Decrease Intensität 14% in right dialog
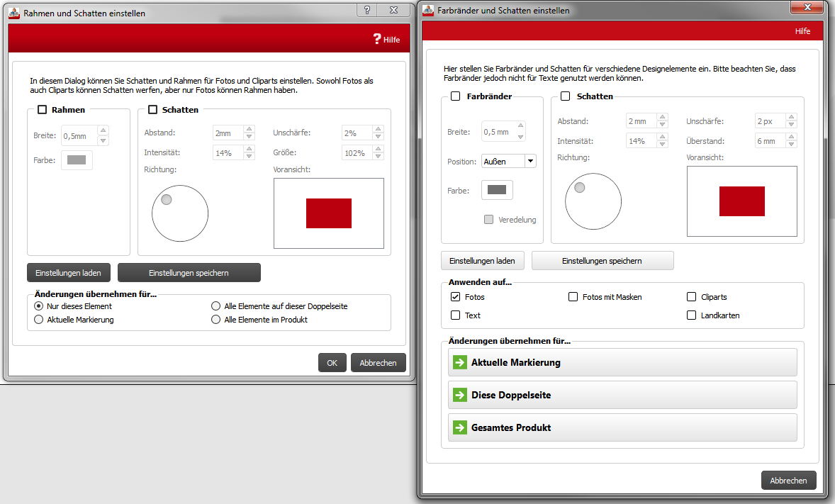The image size is (835, 504). [x=663, y=145]
